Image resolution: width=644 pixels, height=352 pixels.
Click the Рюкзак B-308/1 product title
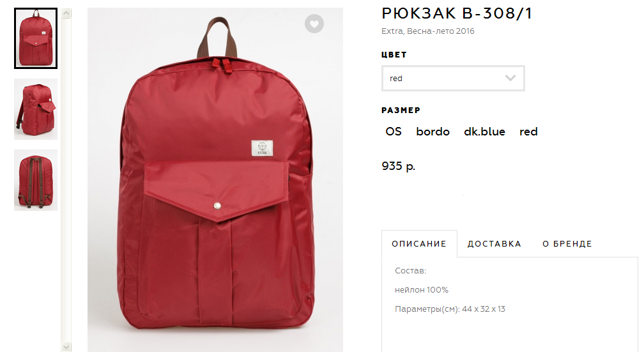457,13
